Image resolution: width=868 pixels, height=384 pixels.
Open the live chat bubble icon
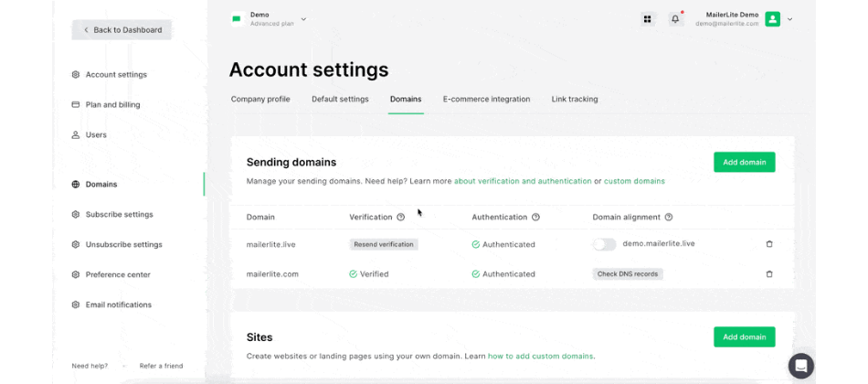coord(800,366)
